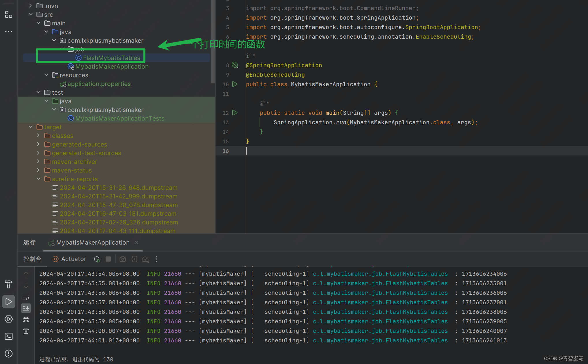
Task: Click the Stop process square button
Action: tap(108, 259)
